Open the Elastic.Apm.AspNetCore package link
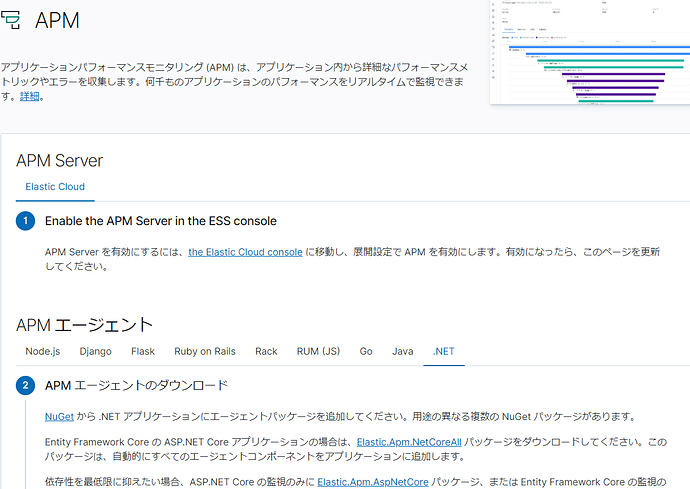The height and width of the screenshot is (489, 690). 373,482
